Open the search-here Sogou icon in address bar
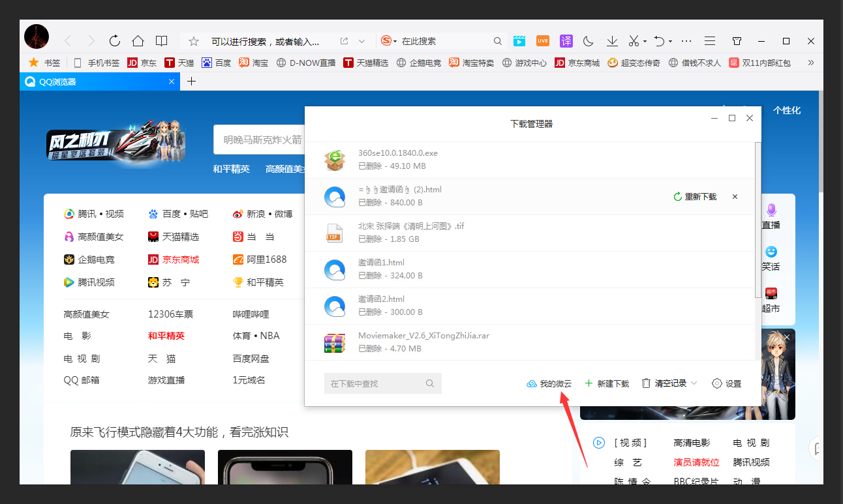The height and width of the screenshot is (504, 843). (386, 40)
